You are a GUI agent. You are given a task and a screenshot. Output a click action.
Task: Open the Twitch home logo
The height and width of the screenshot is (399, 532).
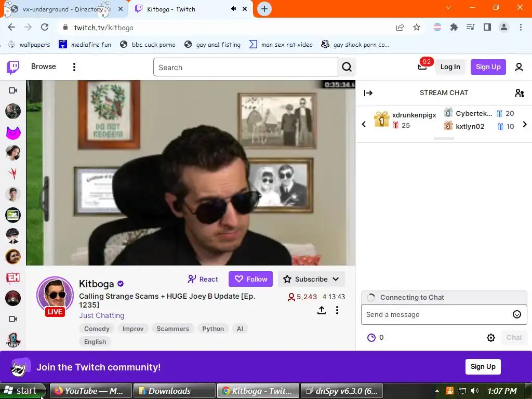[13, 67]
